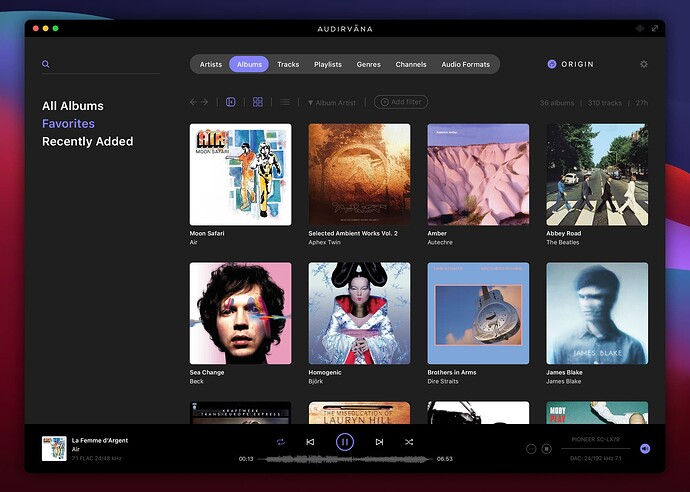Open the Album Artist sort dropdown
Viewport: 690px width, 492px height.
331,103
